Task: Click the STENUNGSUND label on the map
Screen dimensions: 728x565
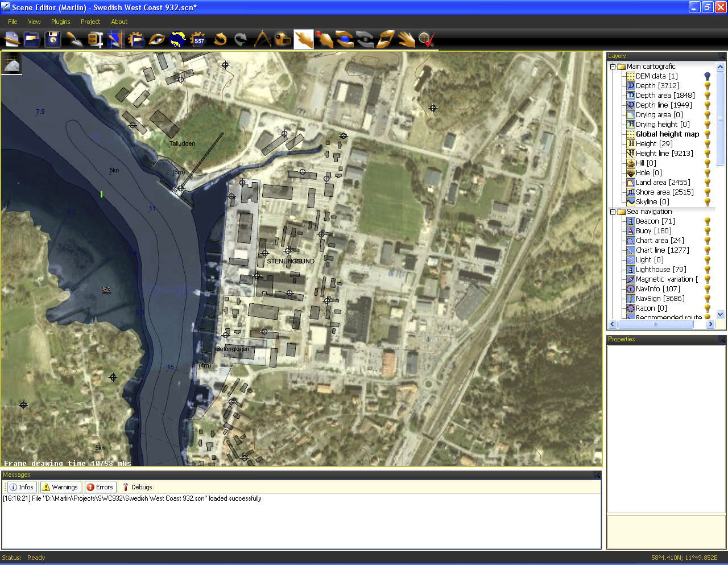Action: tap(291, 261)
